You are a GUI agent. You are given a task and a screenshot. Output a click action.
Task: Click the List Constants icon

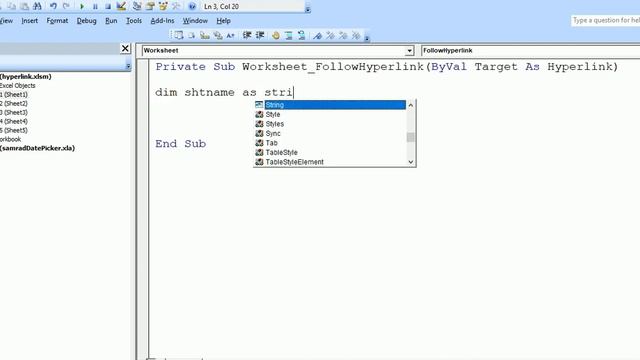[x=191, y=36]
